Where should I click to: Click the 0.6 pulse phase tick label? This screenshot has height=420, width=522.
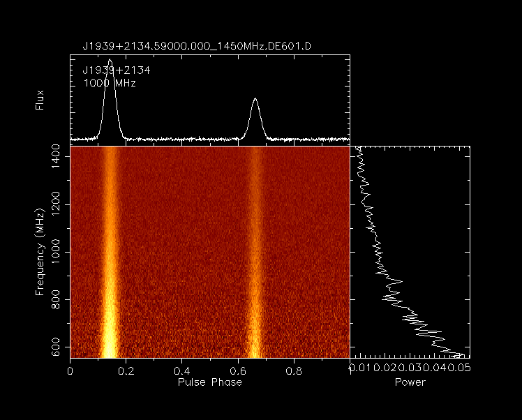coord(238,370)
